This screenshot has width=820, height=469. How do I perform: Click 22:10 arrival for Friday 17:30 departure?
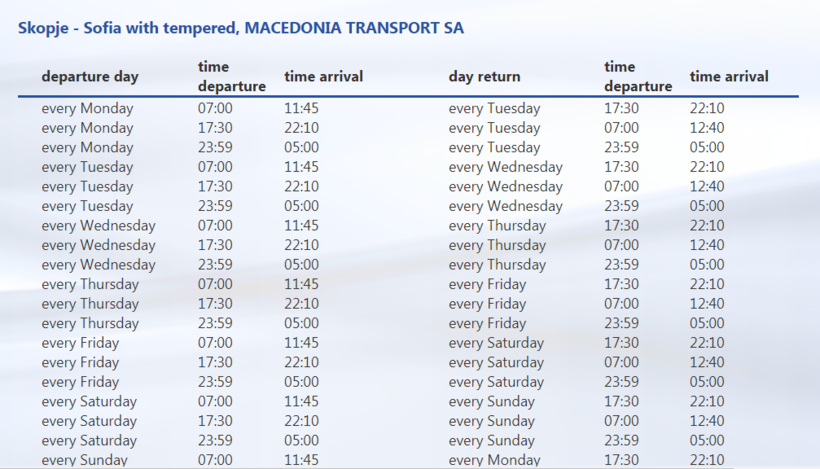tap(301, 362)
